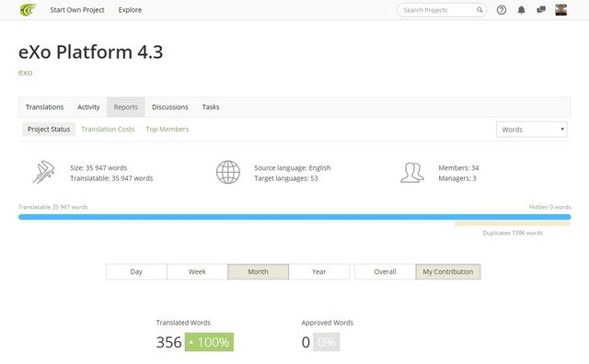Click 'Size: 35 947 words' text
Viewport: 589px width, 364px height.
(98, 167)
